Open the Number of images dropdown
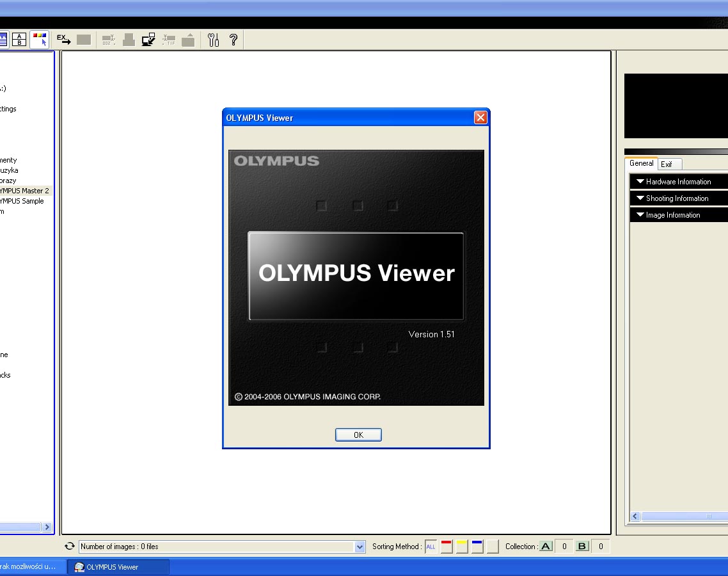The height and width of the screenshot is (576, 728). [x=360, y=547]
